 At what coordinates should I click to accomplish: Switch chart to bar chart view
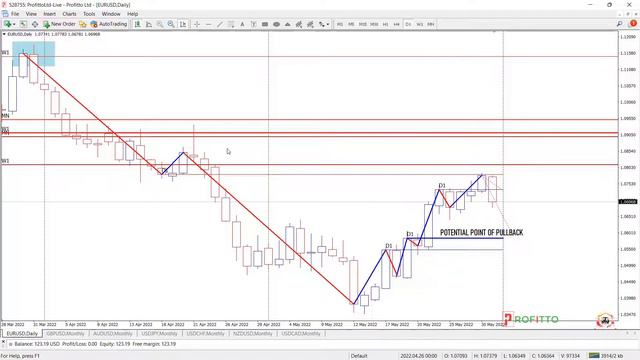click(x=138, y=24)
